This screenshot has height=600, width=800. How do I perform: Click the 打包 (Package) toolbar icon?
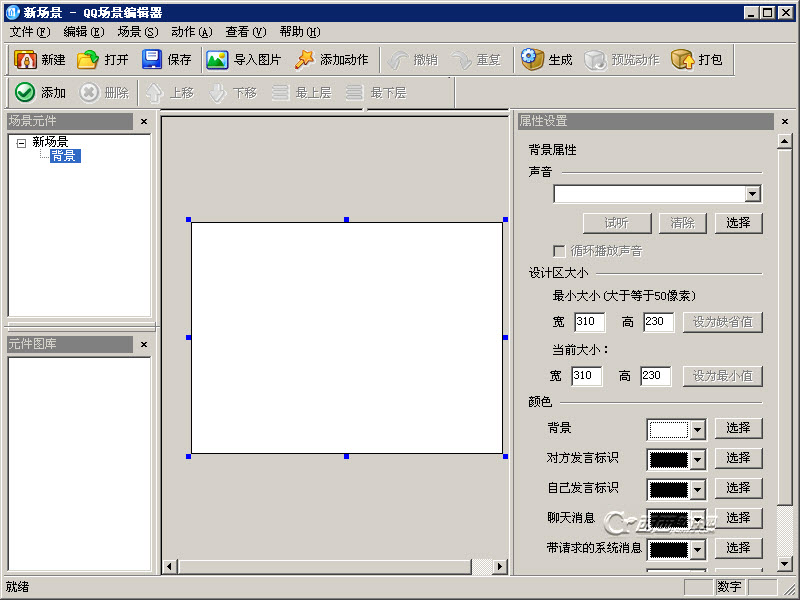pos(682,60)
